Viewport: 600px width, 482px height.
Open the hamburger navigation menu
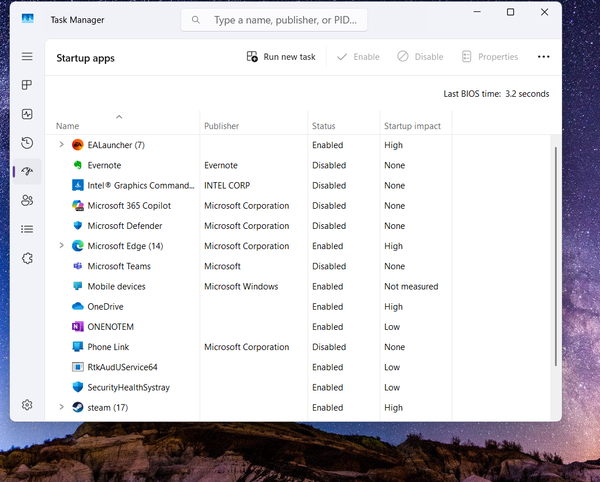(27, 57)
